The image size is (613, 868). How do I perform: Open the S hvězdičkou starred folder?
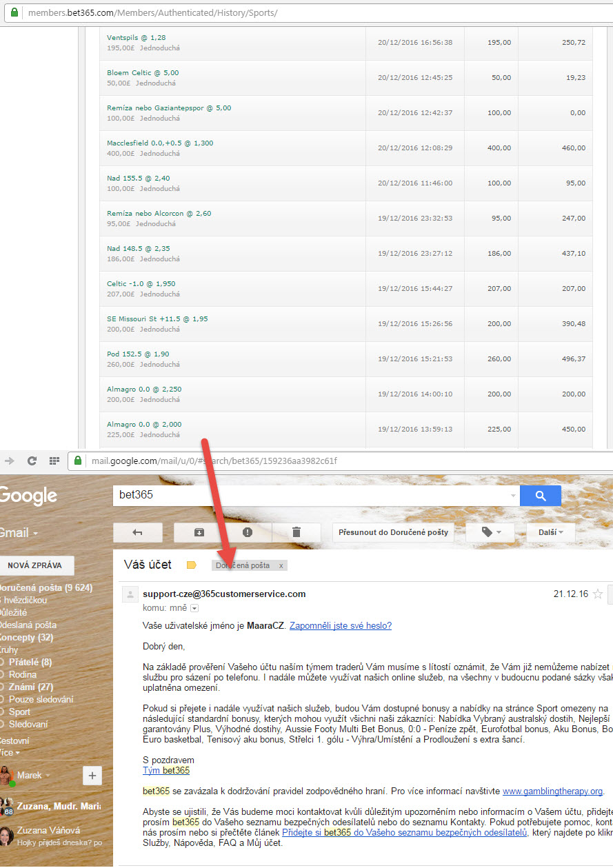click(x=25, y=600)
